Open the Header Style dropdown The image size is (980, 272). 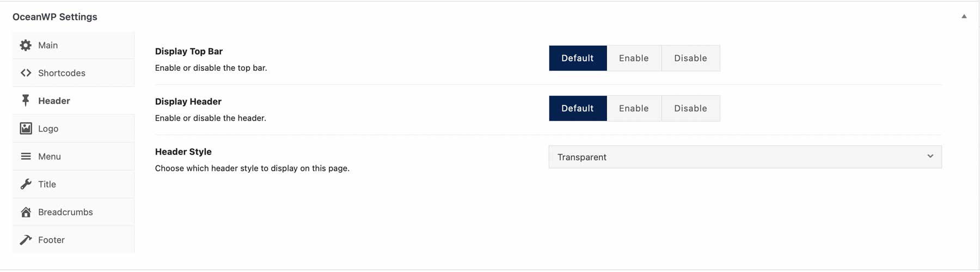pos(744,157)
